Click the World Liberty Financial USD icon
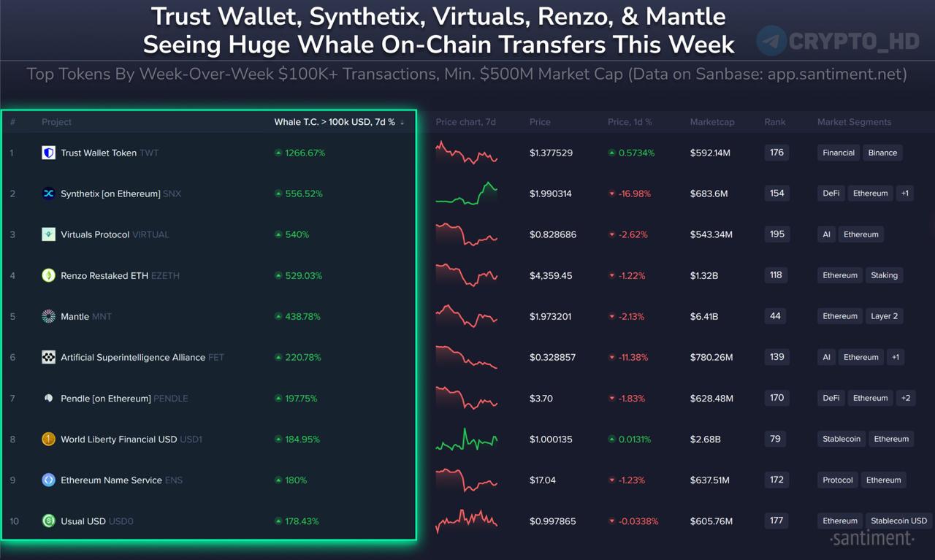 pyautogui.click(x=48, y=439)
